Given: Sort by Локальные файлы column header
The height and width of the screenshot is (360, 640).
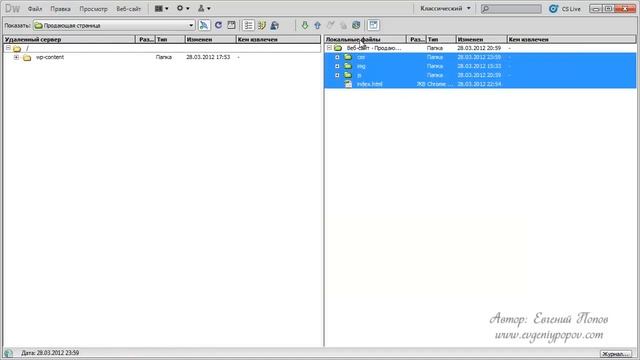Looking at the screenshot, I should click(x=366, y=40).
